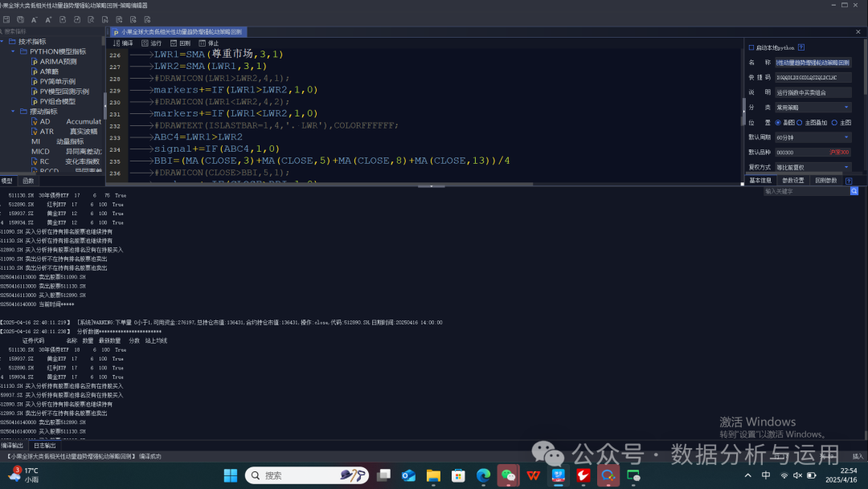Collapse the 摆动指标 folder
This screenshot has height=489, width=868.
point(14,111)
